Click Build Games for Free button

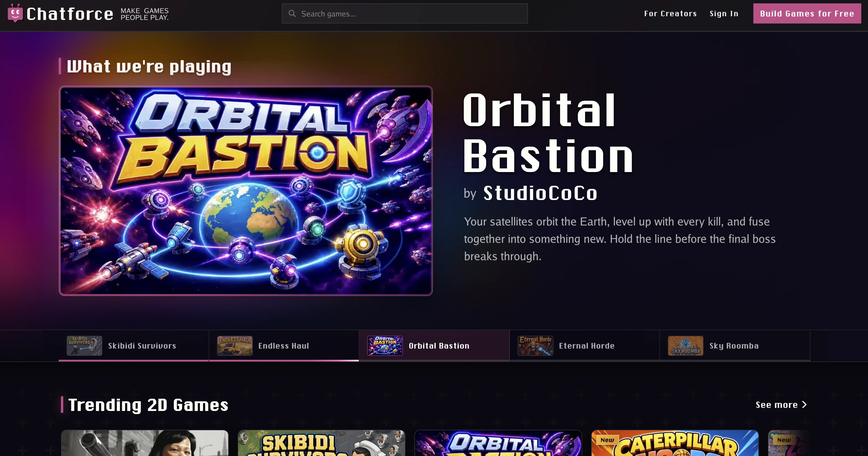click(807, 13)
